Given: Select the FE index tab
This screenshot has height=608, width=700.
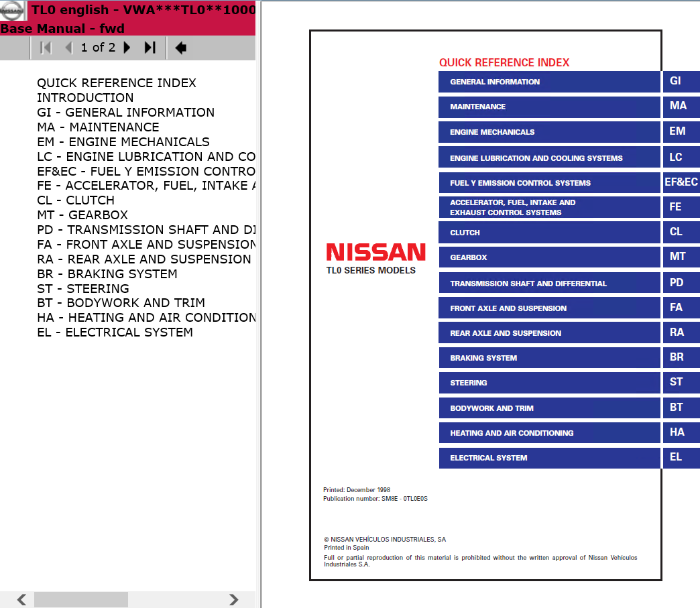Looking at the screenshot, I should click(681, 207).
